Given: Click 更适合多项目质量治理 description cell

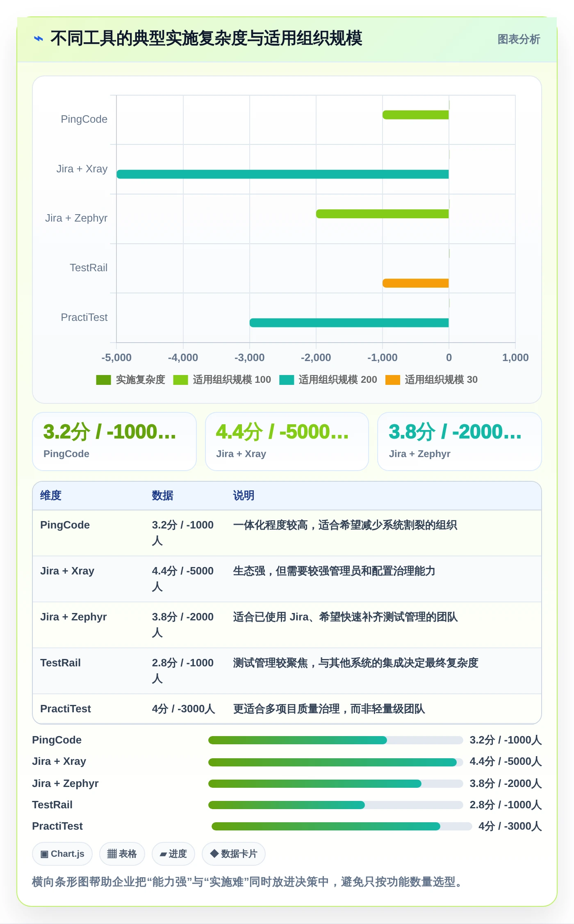Looking at the screenshot, I should pos(329,709).
